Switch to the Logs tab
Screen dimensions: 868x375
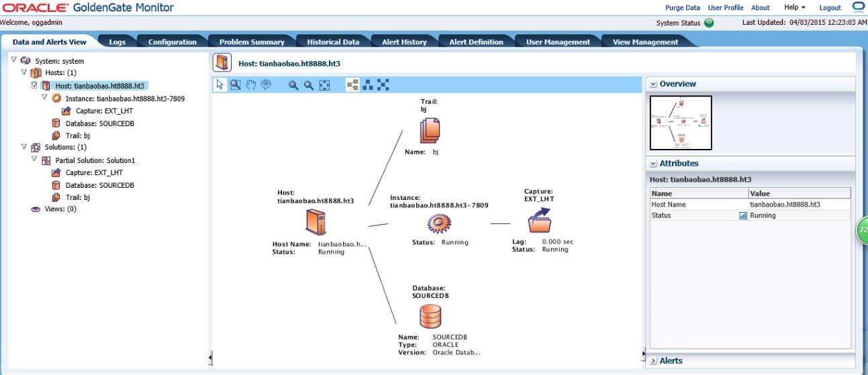pos(117,42)
